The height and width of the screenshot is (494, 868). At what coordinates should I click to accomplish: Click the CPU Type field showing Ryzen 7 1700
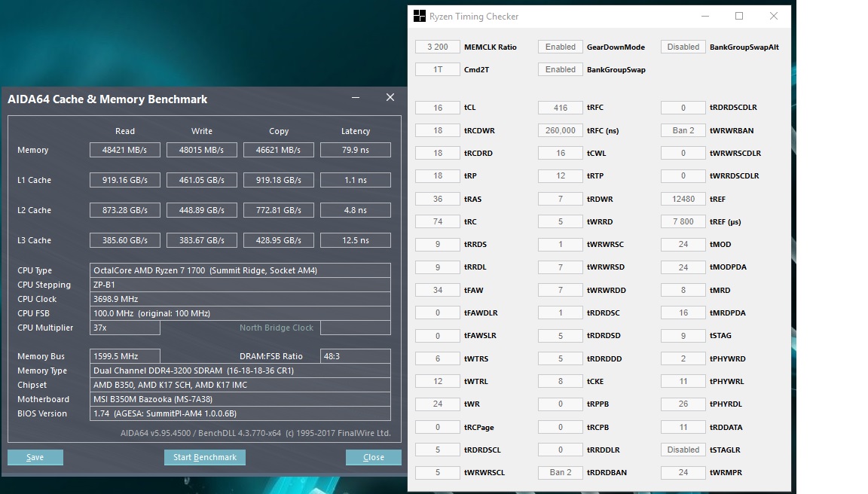click(x=240, y=270)
